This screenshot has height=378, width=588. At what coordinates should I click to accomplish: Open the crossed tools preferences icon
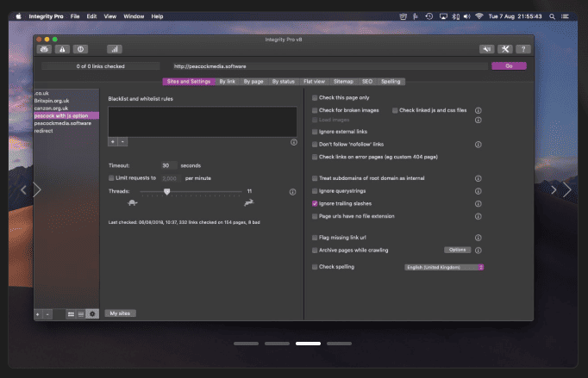click(x=505, y=49)
